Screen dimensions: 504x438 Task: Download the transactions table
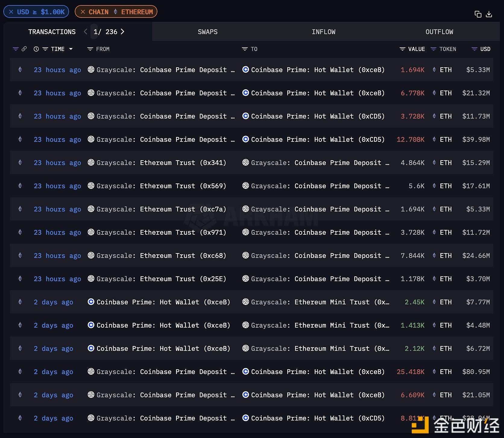point(489,14)
